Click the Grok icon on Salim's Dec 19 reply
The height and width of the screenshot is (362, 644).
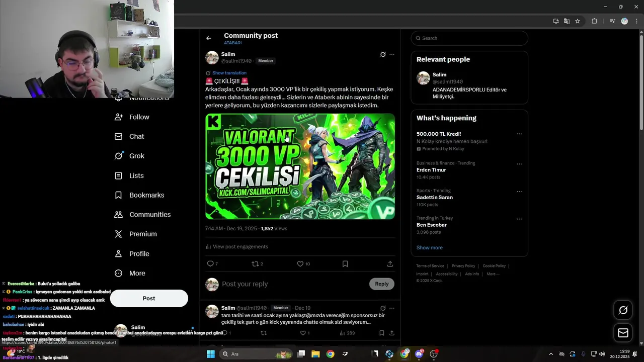383,308
